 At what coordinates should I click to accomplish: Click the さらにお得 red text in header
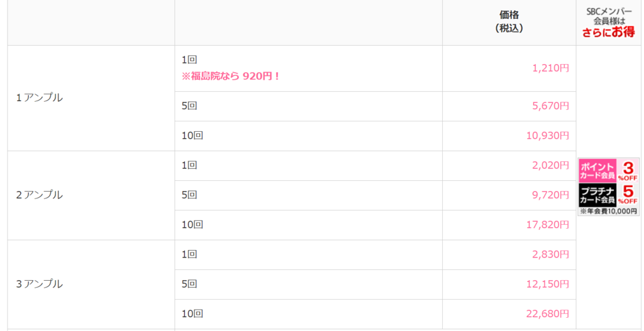[609, 34]
